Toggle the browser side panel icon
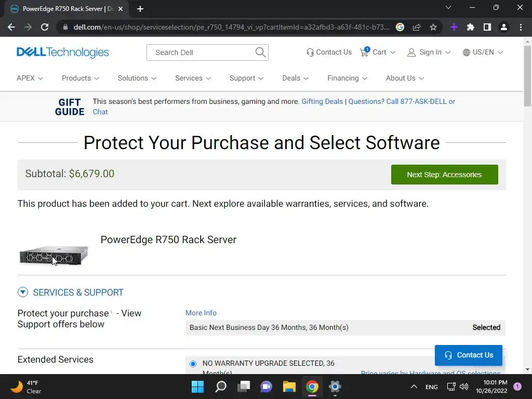This screenshot has height=399, width=532. click(487, 27)
